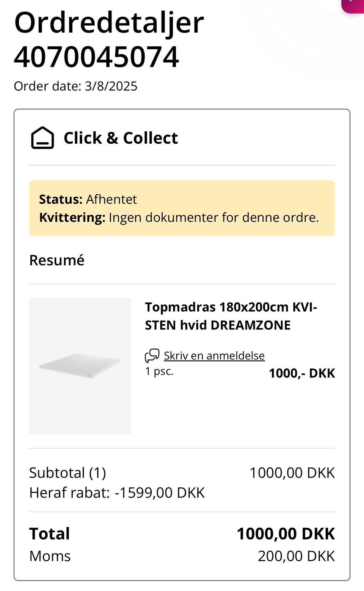Viewport: 364px width, 591px height.
Task: Click the subtotal amount 1000,00 DKK
Action: point(292,473)
